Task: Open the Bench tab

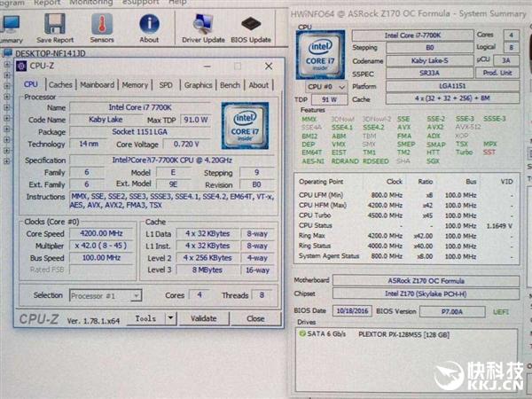Action: (230, 85)
